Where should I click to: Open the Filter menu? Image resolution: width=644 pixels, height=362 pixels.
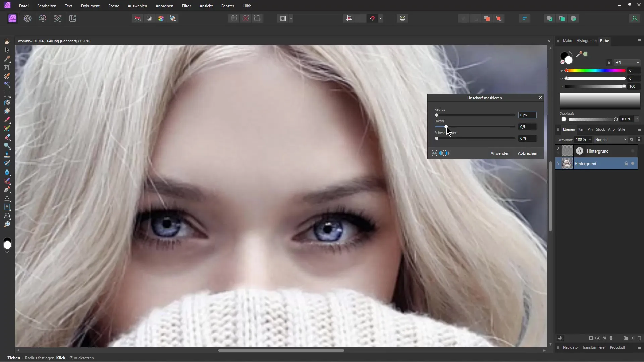pos(186,6)
